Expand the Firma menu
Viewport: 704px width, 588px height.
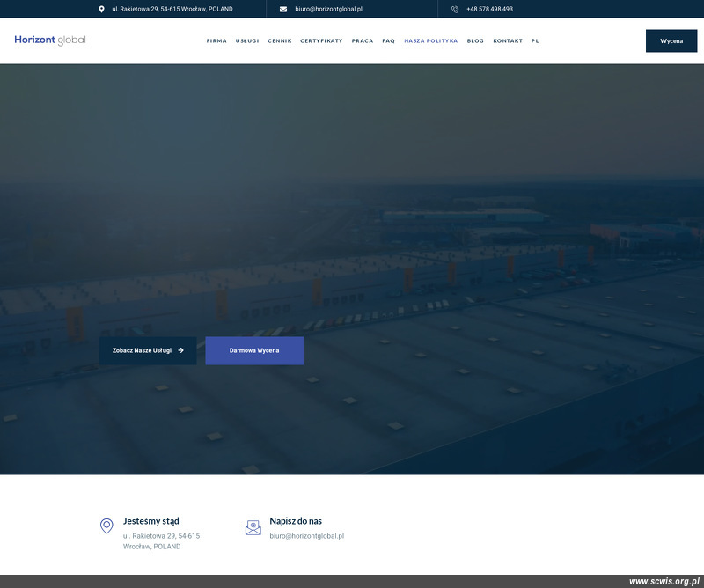tap(216, 40)
